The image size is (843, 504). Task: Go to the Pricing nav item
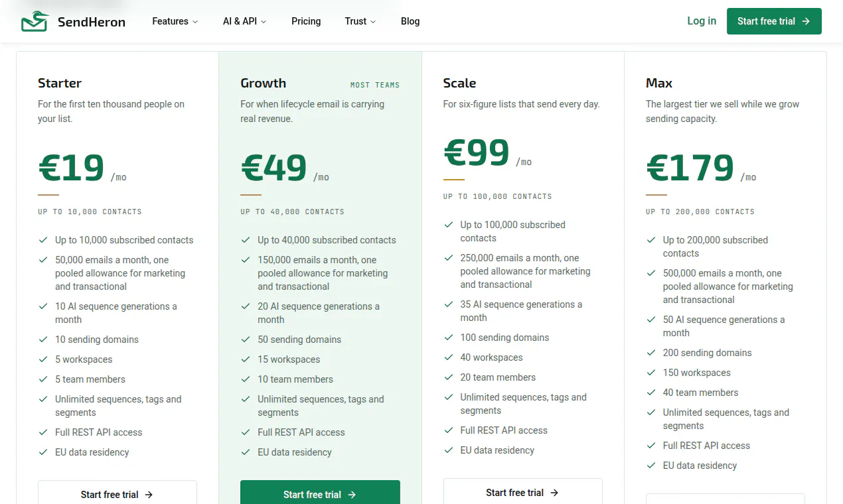pos(306,21)
